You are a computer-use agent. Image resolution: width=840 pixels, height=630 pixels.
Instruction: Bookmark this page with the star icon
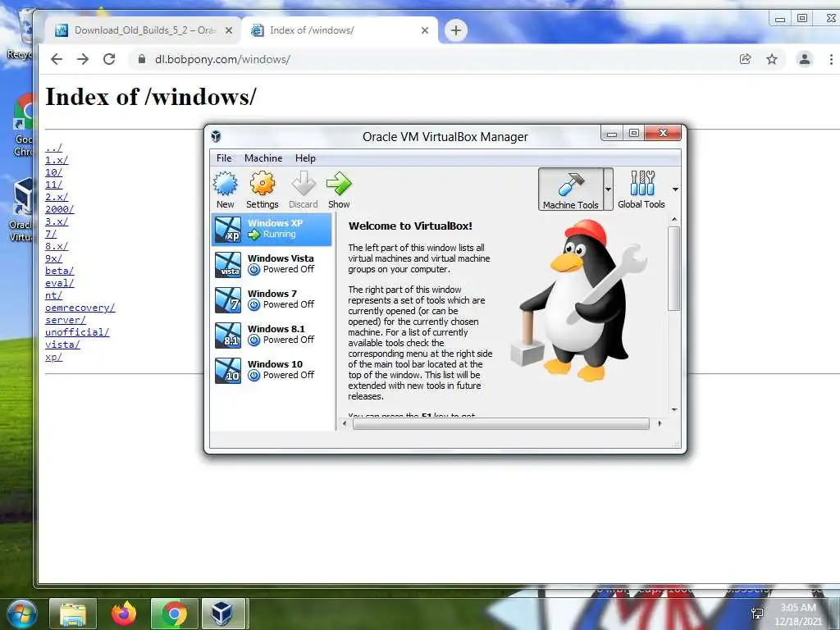tap(771, 59)
